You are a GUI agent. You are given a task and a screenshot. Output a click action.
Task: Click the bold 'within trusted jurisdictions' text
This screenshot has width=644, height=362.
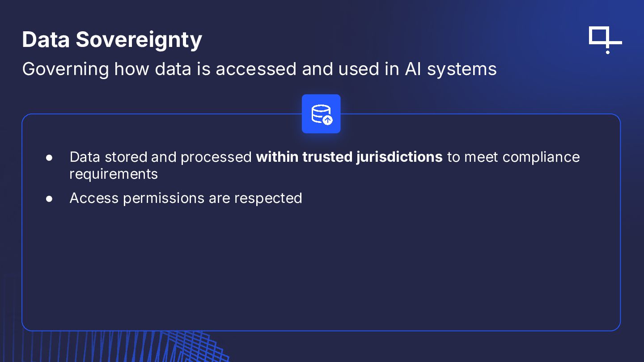[349, 157]
